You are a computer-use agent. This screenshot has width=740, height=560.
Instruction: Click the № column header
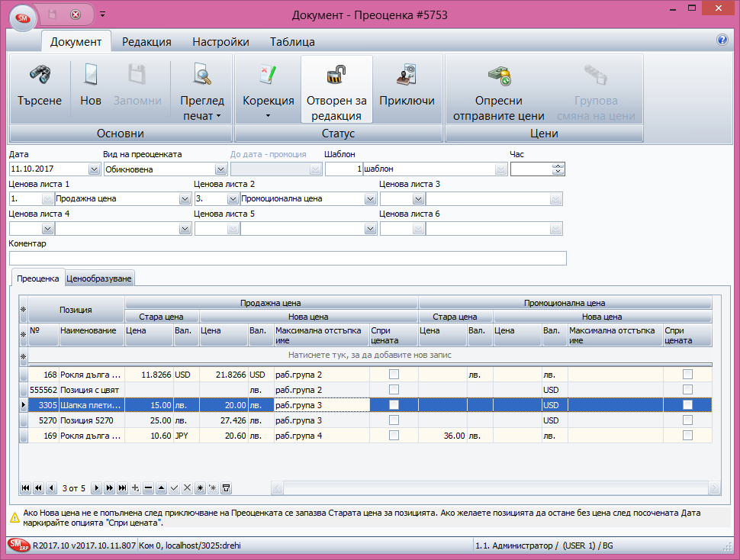pos(43,335)
